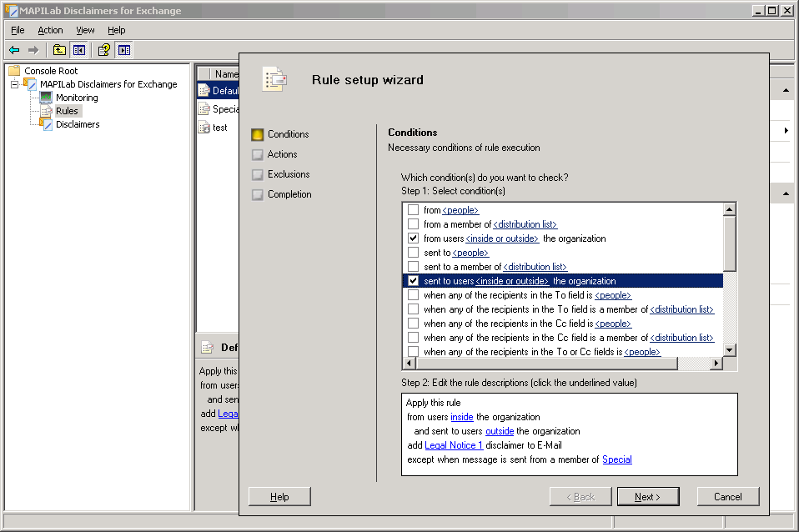Image resolution: width=799 pixels, height=532 pixels.
Task: Collapse MAPILab Disclaimers for Exchange tree node
Action: (x=14, y=84)
